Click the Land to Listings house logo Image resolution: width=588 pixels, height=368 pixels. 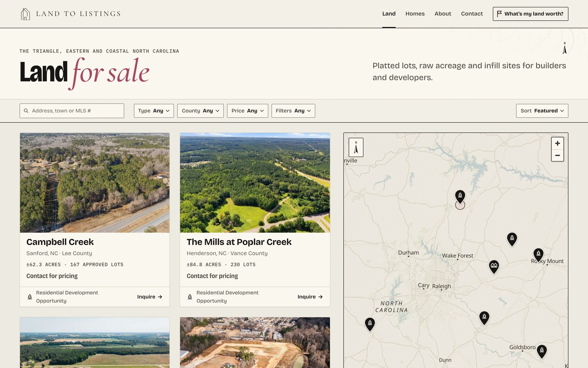tap(25, 14)
